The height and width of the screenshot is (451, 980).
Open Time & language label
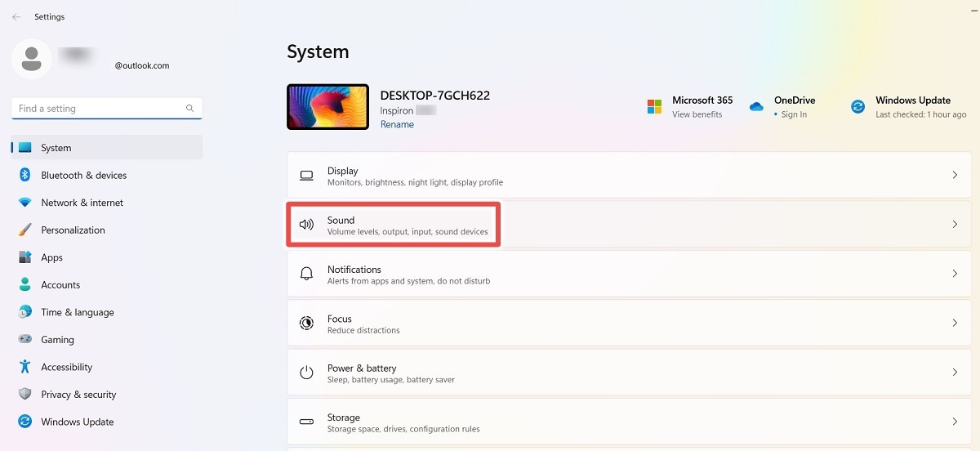[78, 312]
